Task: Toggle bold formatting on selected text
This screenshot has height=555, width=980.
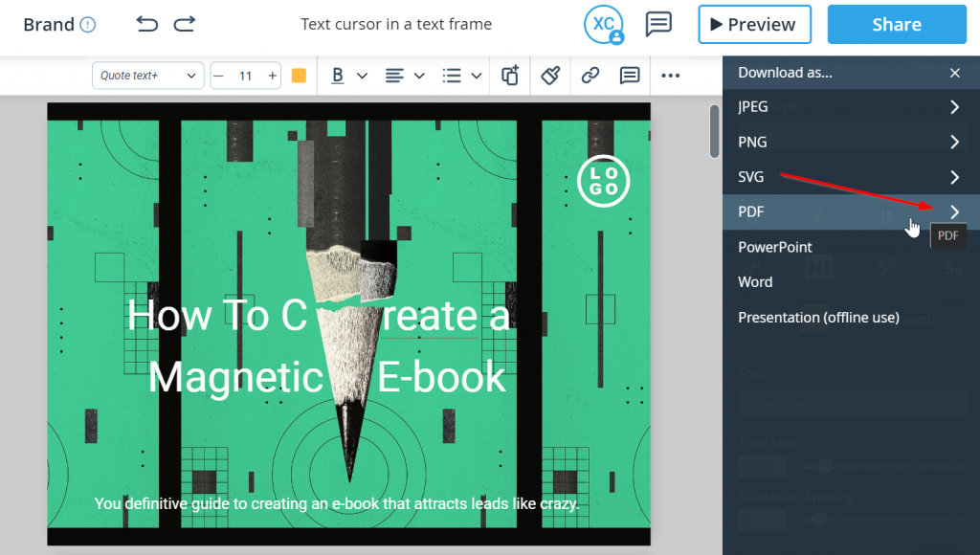Action: [x=340, y=75]
